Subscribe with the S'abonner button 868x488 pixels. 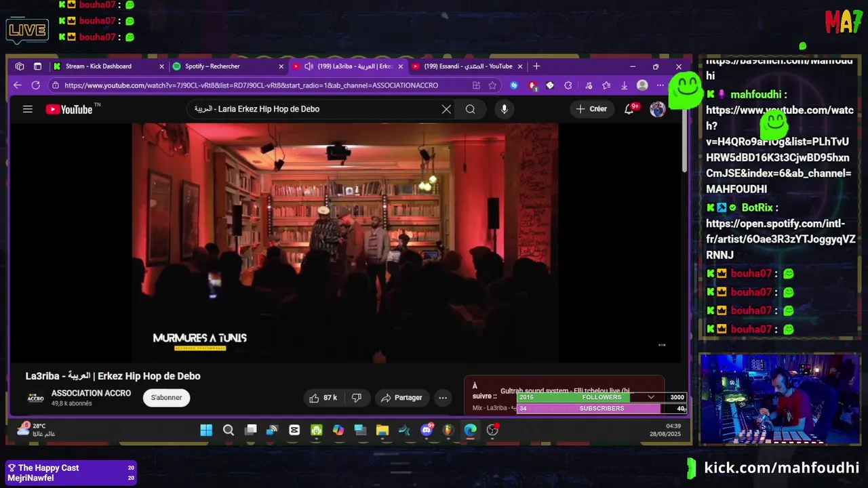(x=166, y=398)
